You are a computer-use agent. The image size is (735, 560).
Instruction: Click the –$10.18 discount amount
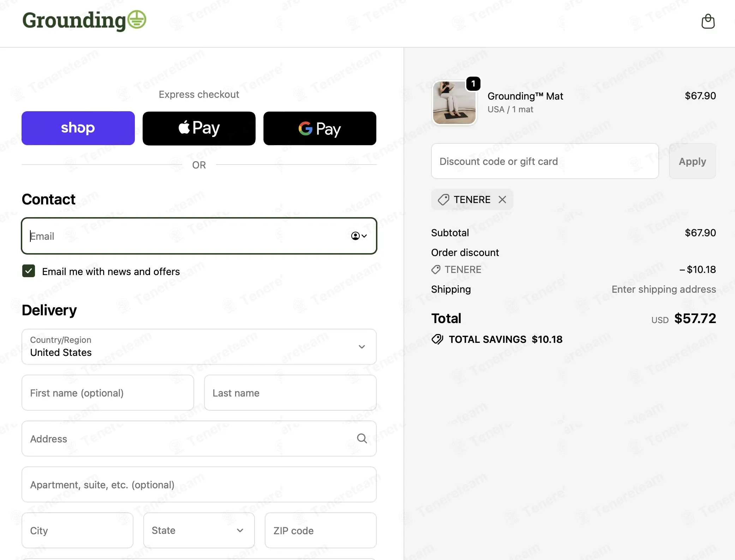pyautogui.click(x=698, y=269)
